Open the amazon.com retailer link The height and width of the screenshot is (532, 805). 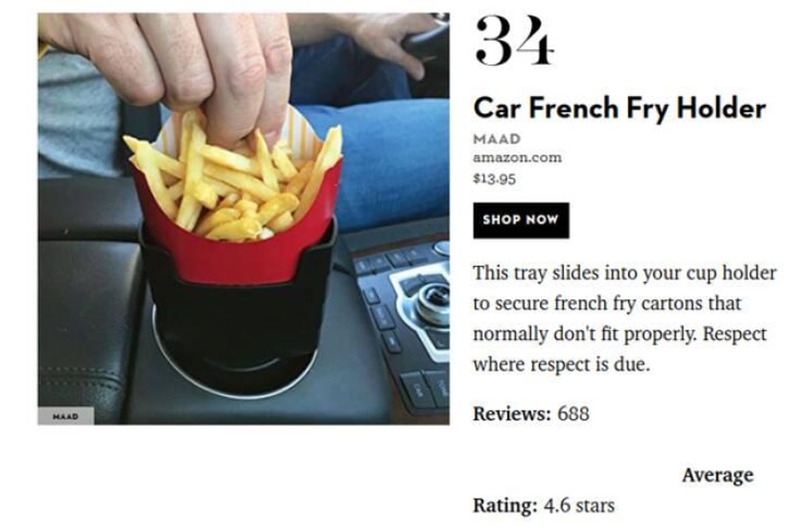(517, 158)
